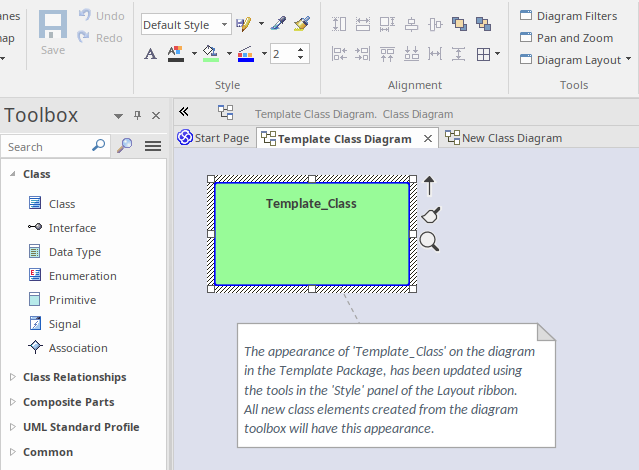The image size is (639, 470).
Task: Click the font text style icon
Action: click(x=150, y=54)
